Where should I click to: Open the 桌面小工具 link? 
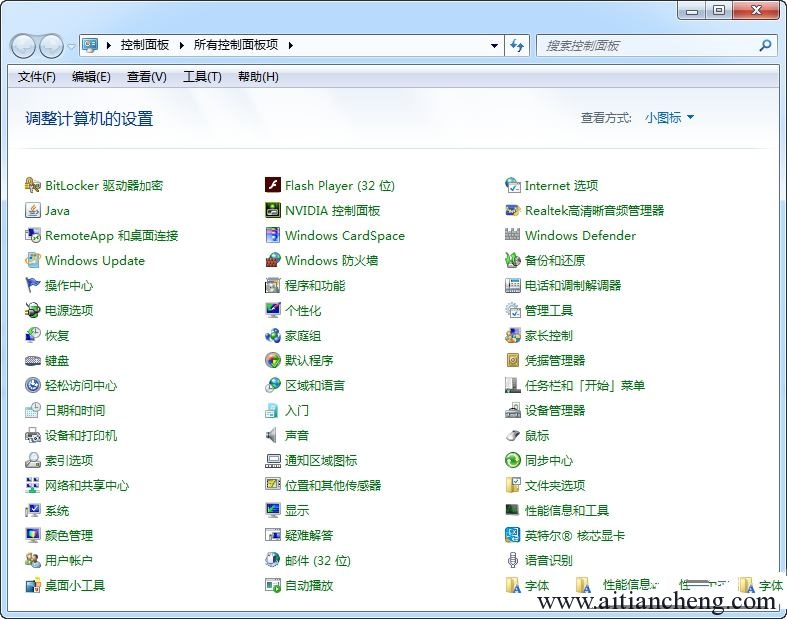click(75, 585)
